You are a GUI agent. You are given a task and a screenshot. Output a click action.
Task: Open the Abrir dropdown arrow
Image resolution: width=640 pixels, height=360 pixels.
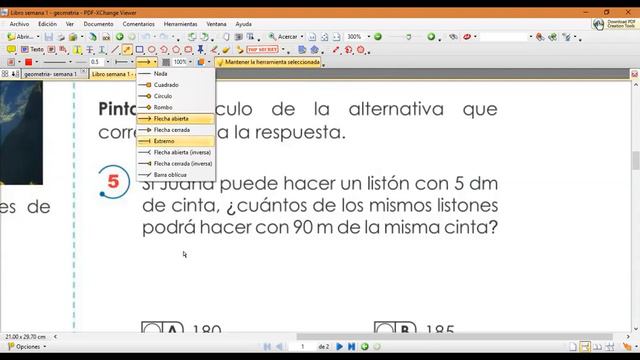pos(38,37)
